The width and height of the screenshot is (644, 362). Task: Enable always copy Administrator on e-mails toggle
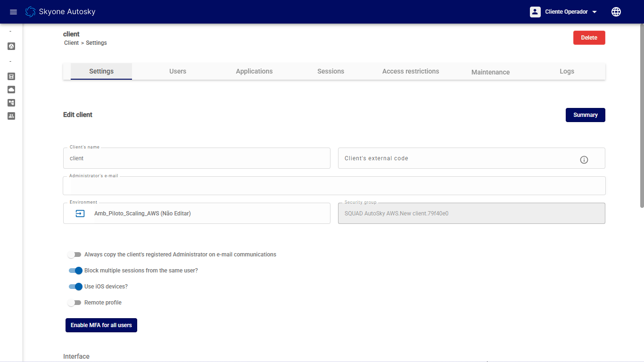click(x=74, y=255)
